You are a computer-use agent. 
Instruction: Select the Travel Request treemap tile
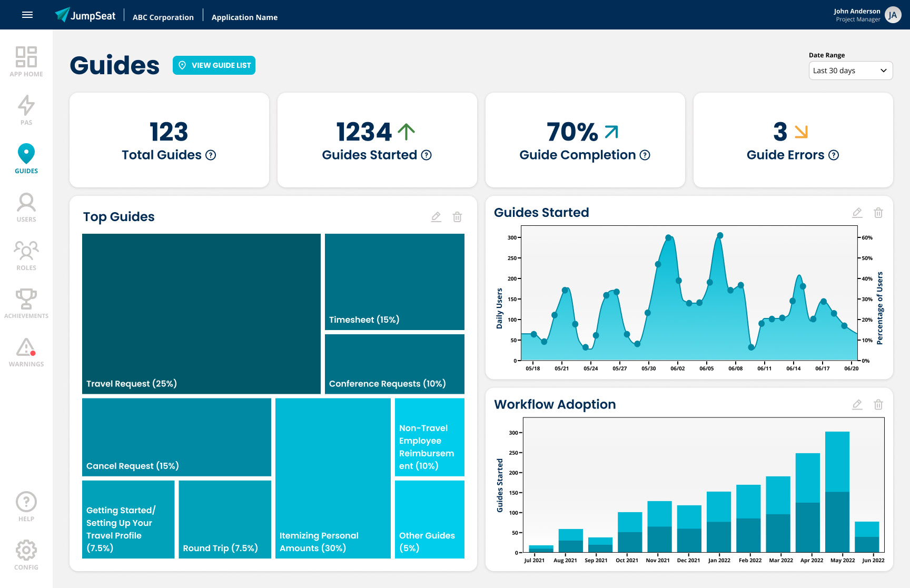point(201,314)
